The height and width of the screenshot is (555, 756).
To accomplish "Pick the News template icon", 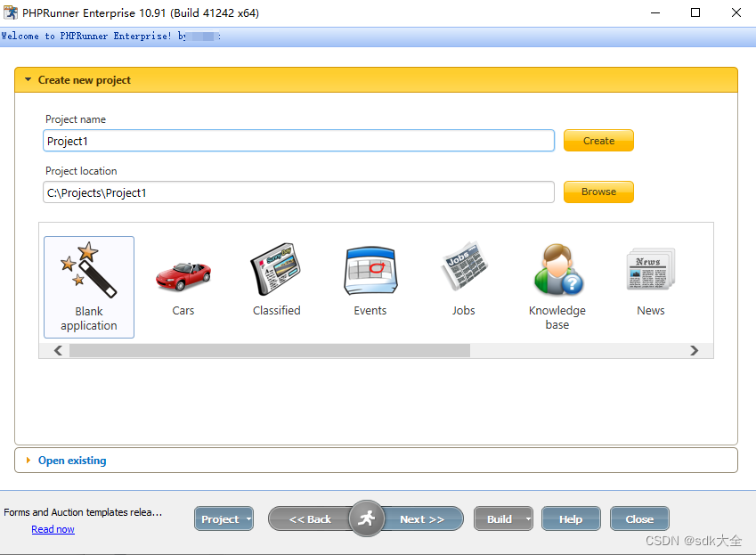I will [x=651, y=268].
